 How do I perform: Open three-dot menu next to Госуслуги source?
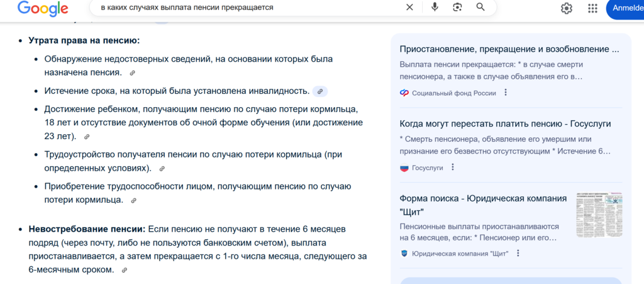453,168
